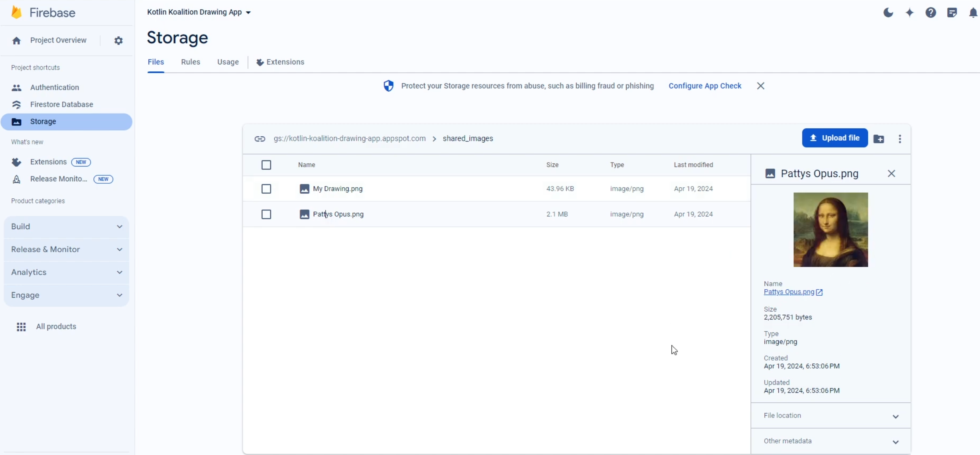Open three-dot more options menu
The width and height of the screenshot is (980, 455).
tap(900, 139)
